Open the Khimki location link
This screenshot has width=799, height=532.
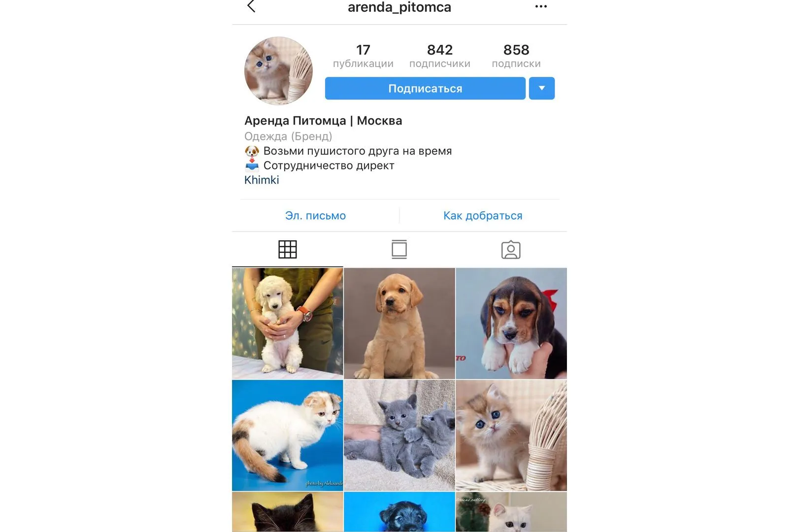coord(262,180)
